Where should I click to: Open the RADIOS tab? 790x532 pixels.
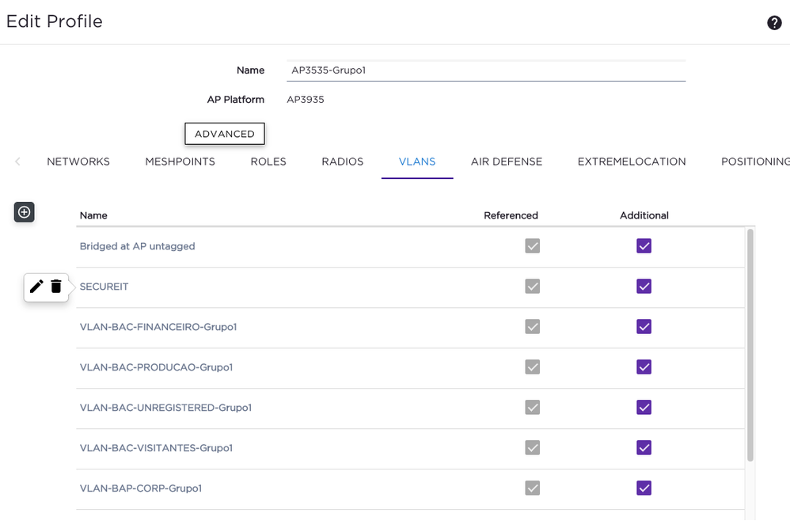(x=342, y=161)
